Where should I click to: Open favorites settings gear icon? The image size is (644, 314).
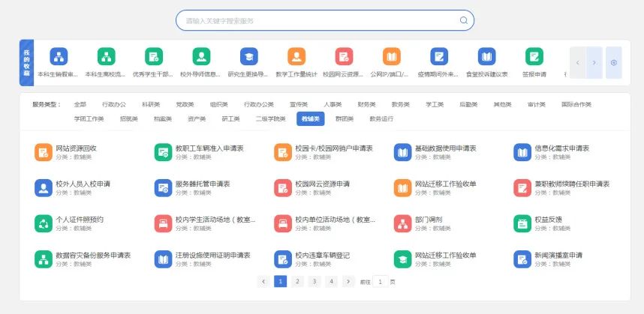tap(614, 62)
